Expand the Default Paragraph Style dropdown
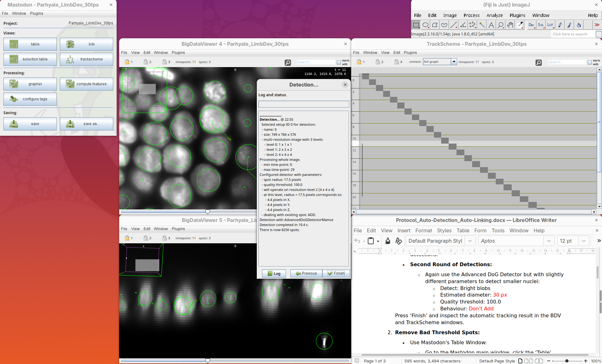Screen dimensions: 602x364 (470, 241)
